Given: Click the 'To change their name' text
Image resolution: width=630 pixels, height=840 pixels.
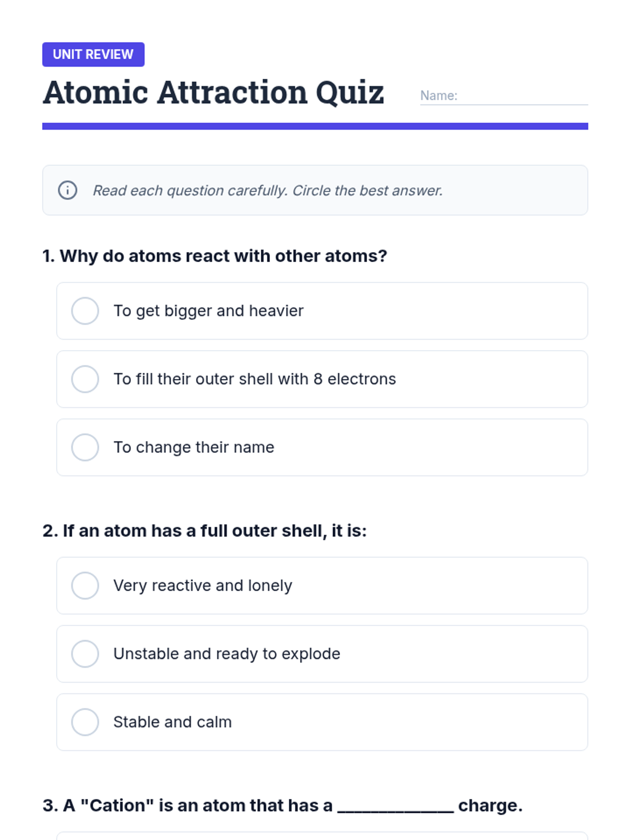Looking at the screenshot, I should click(x=194, y=447).
